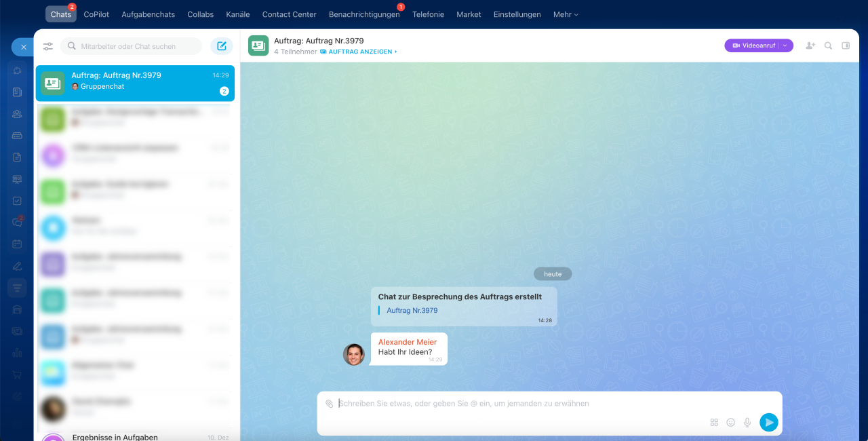Viewport: 868px width, 441px height.
Task: Go to the Market tab
Action: coord(469,14)
